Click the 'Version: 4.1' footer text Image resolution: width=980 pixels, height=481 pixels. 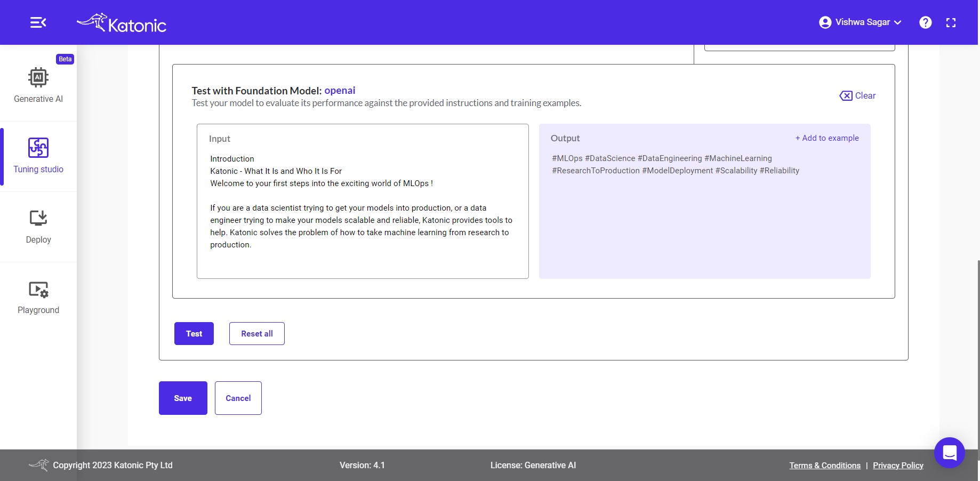(x=362, y=465)
